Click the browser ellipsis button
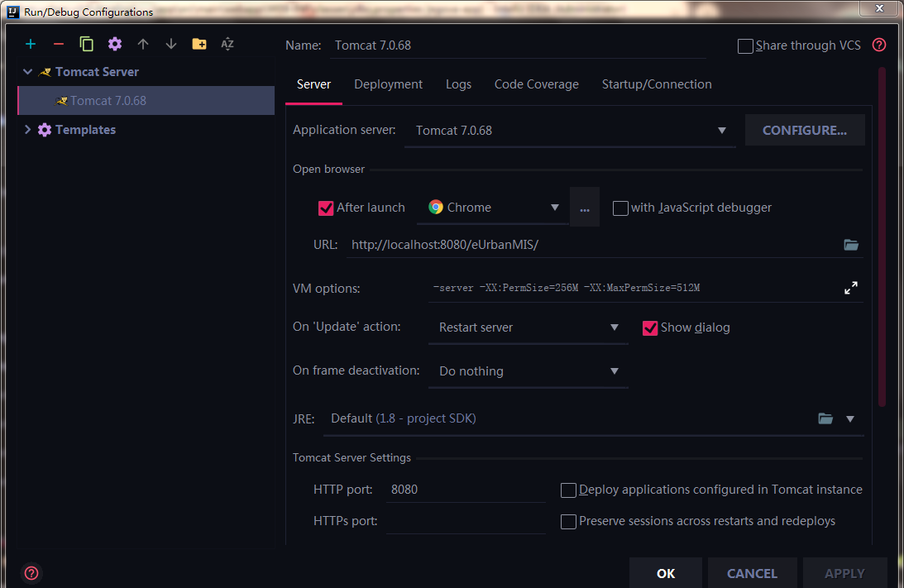Image resolution: width=904 pixels, height=588 pixels. coord(585,208)
